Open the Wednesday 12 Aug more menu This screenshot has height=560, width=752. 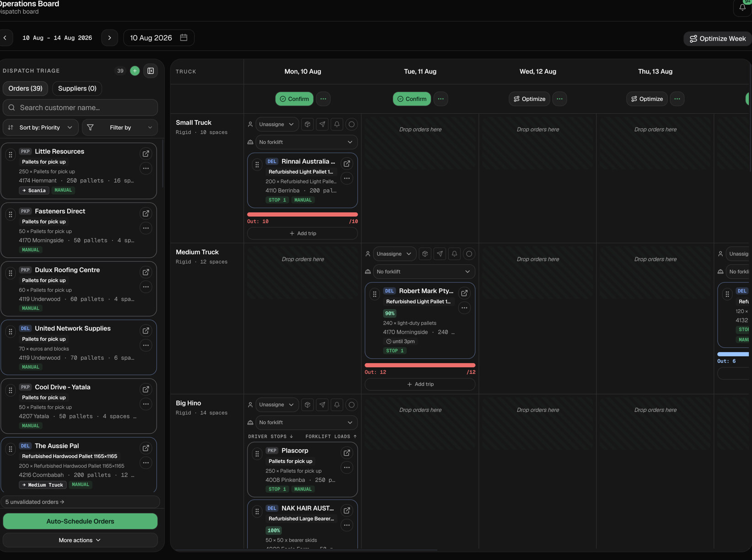559,99
